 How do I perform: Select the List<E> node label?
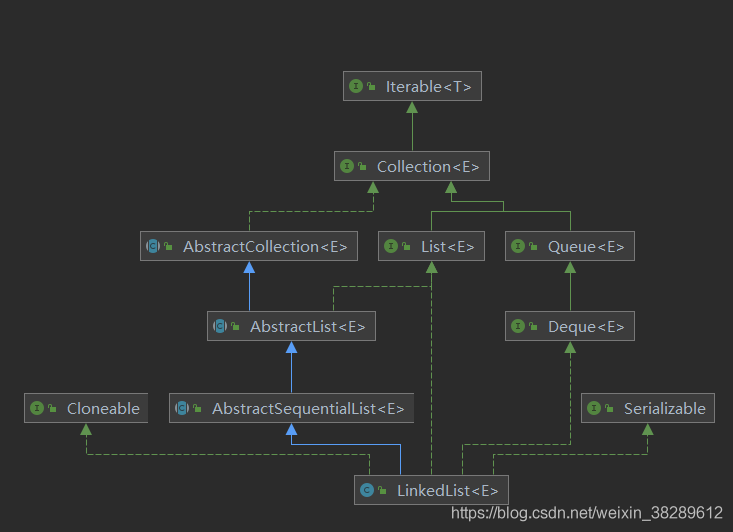447,246
